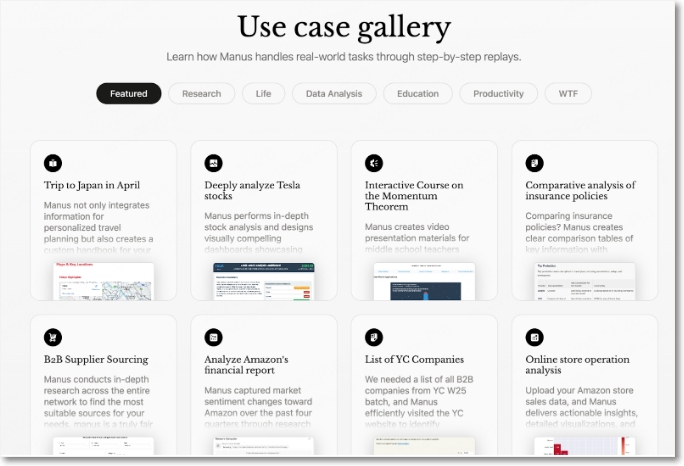Click 'Manus not only integrates information' description
This screenshot has width=684, height=466.
(99, 227)
